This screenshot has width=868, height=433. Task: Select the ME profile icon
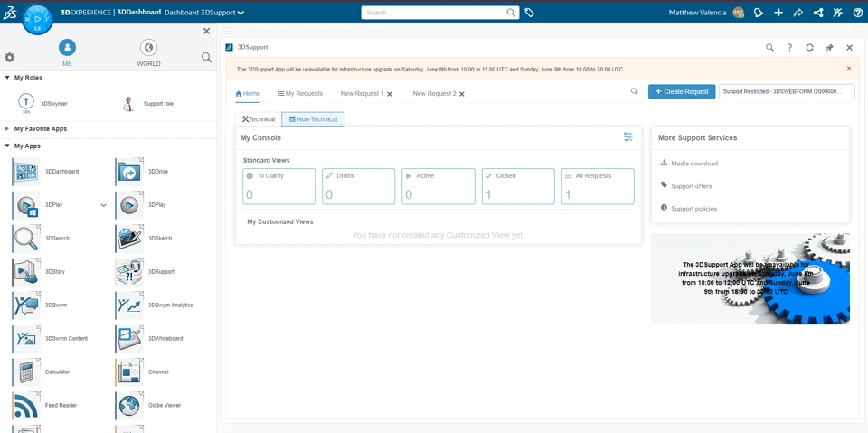(67, 48)
